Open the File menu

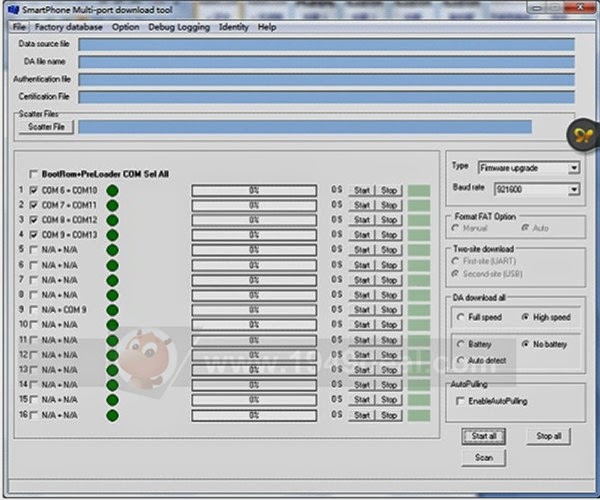point(19,27)
